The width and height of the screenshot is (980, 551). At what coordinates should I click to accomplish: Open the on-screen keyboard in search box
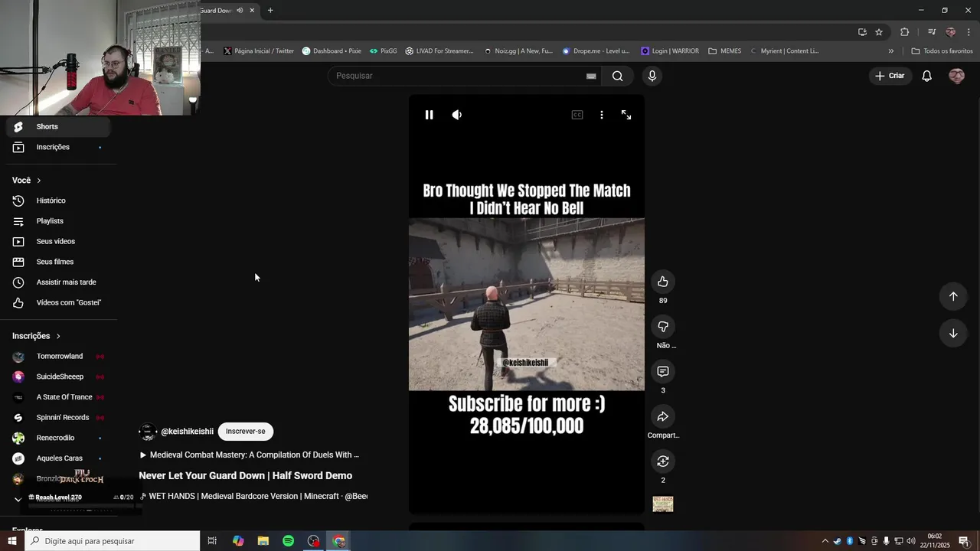tap(591, 76)
